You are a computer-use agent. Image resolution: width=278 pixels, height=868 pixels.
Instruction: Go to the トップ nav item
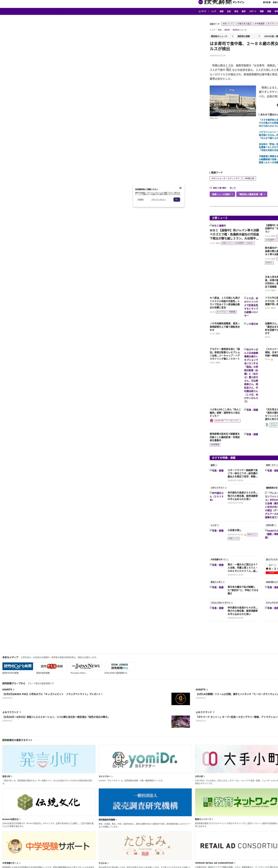[x=214, y=11]
